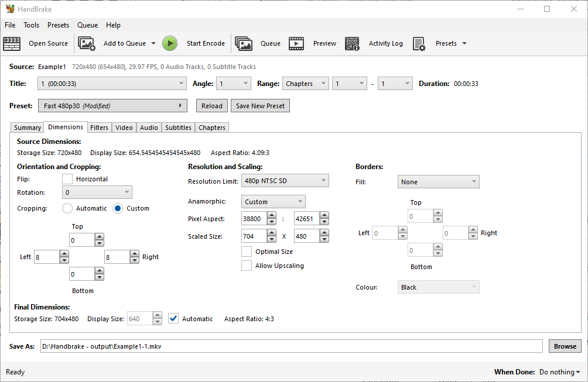Screen dimensions: 588x382
Task: Switch to the Filters tab
Action: (100, 128)
